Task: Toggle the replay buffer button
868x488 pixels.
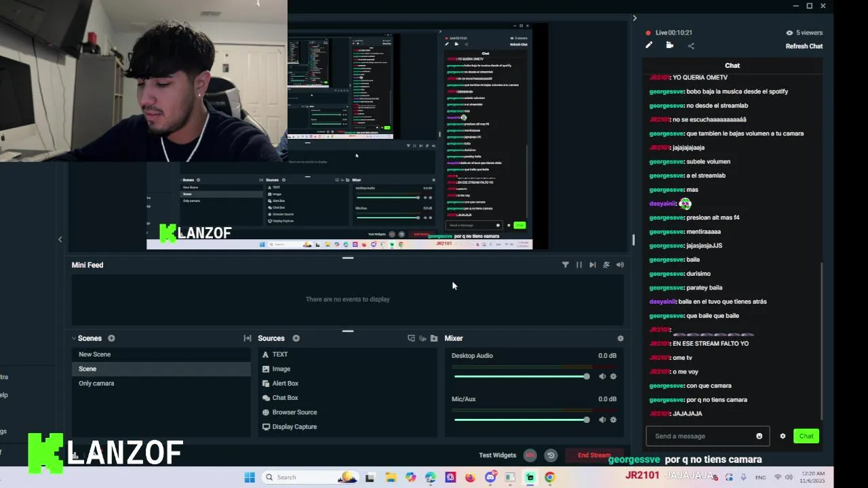Action: tap(551, 455)
